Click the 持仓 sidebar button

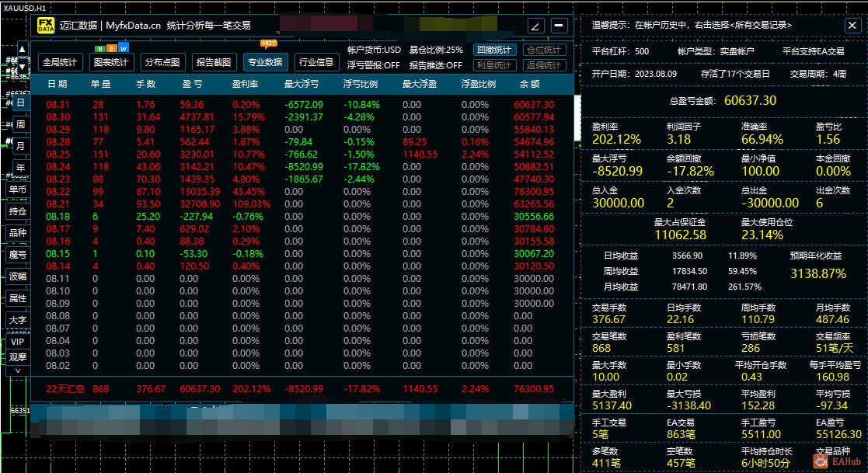point(18,211)
